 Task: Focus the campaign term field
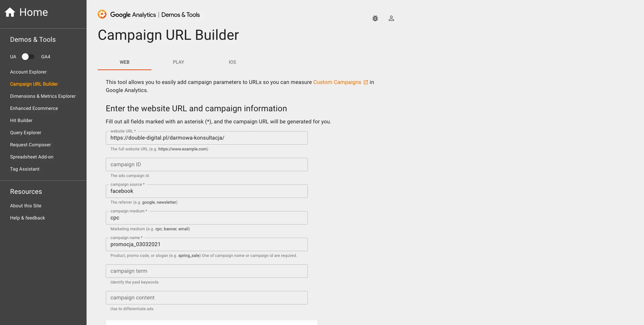point(206,271)
